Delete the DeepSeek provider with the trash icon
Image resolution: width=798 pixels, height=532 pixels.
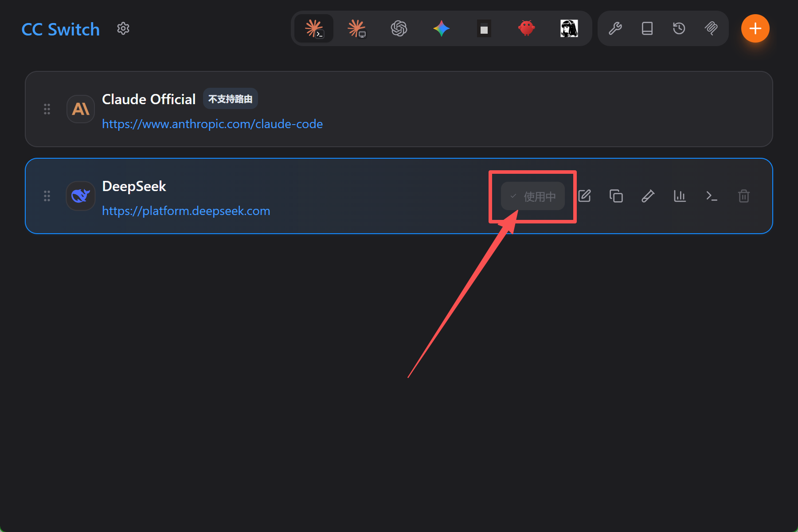(x=744, y=196)
